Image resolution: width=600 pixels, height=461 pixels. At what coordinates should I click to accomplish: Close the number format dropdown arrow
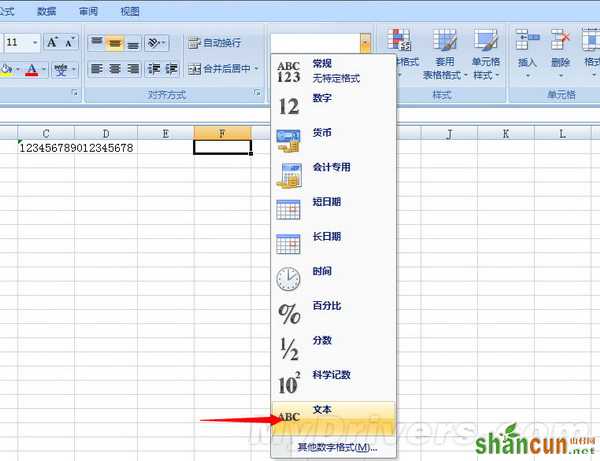365,43
